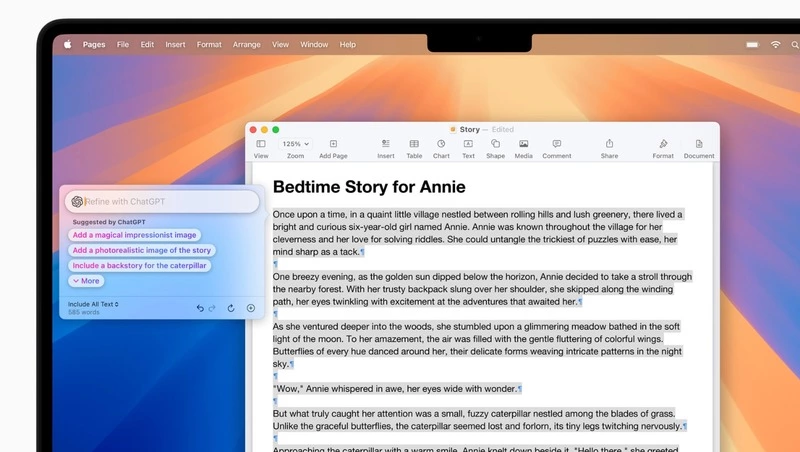Open the Shape picker
Screen dimensions: 800x452
(x=495, y=145)
